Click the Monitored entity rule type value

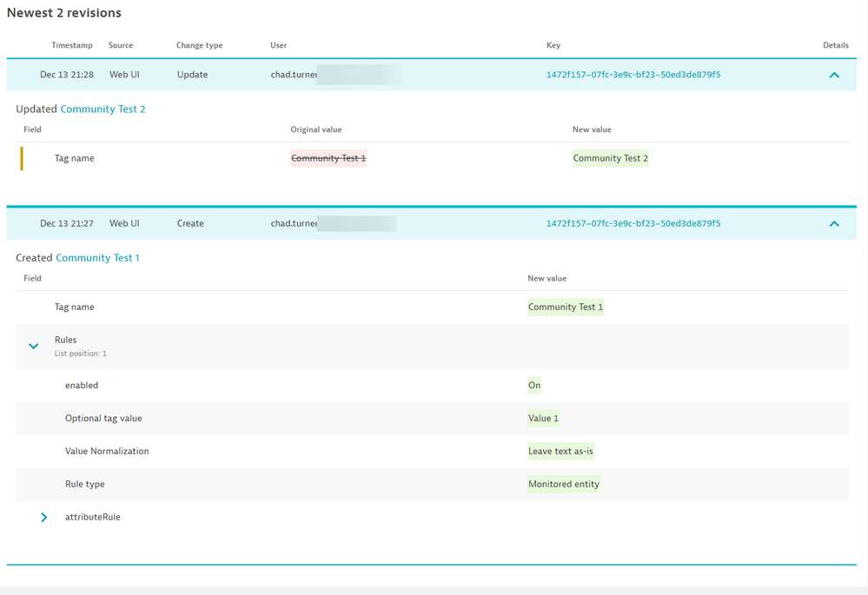pos(563,485)
